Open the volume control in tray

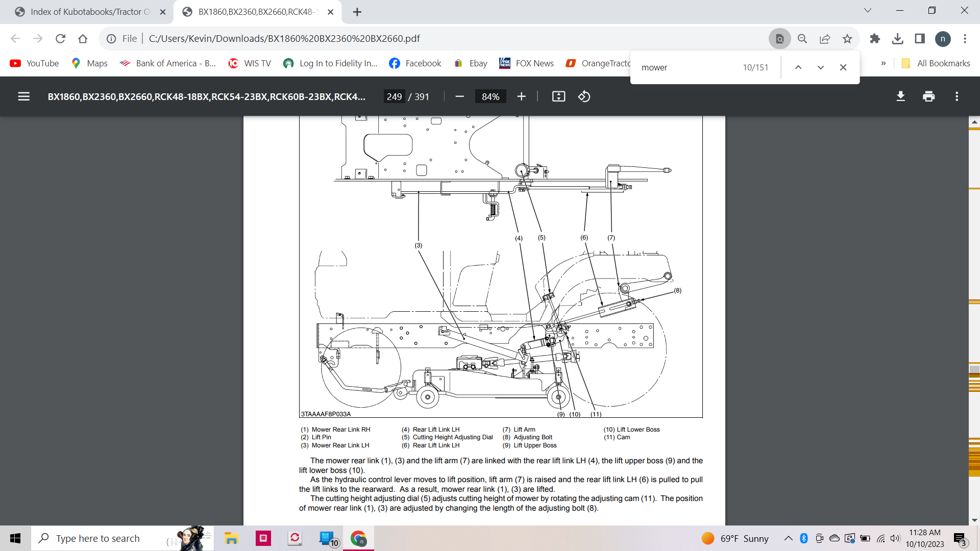click(895, 538)
